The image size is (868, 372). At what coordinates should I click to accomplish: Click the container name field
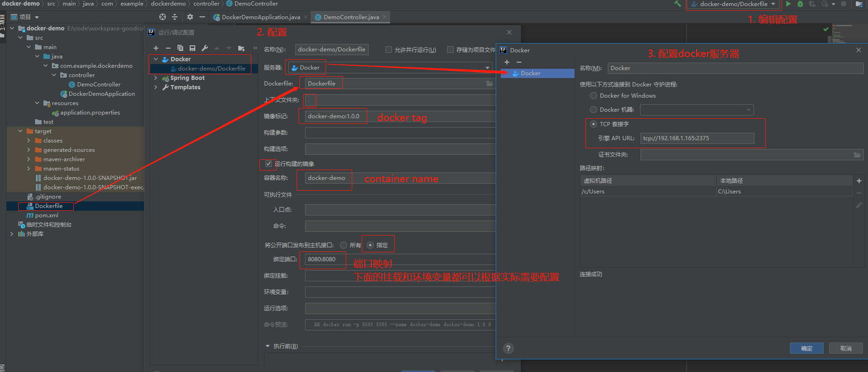click(400, 178)
